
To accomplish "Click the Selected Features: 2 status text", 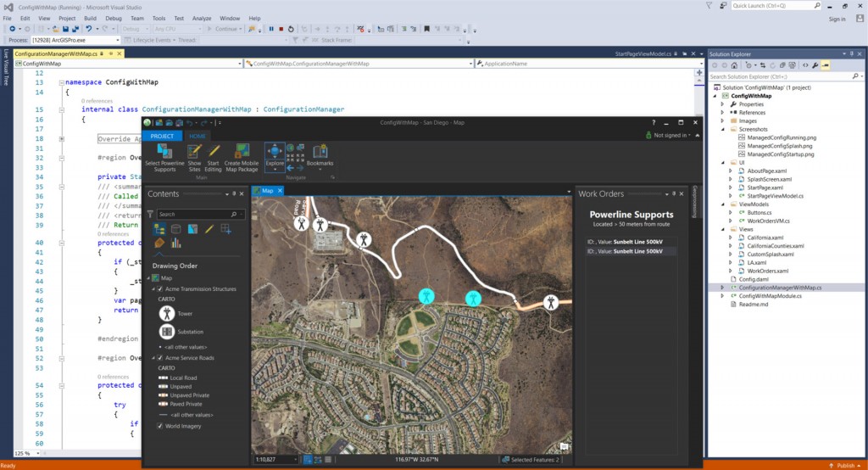I will (534, 460).
